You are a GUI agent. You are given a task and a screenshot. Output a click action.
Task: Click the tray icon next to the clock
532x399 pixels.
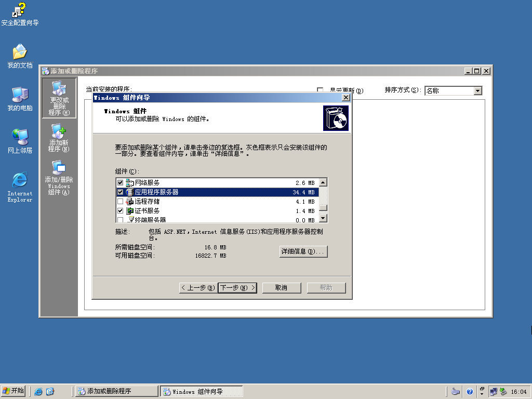[x=503, y=392]
